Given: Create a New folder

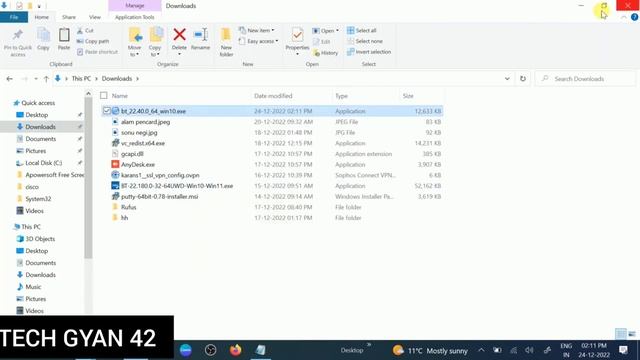Looking at the screenshot, I should [226, 42].
